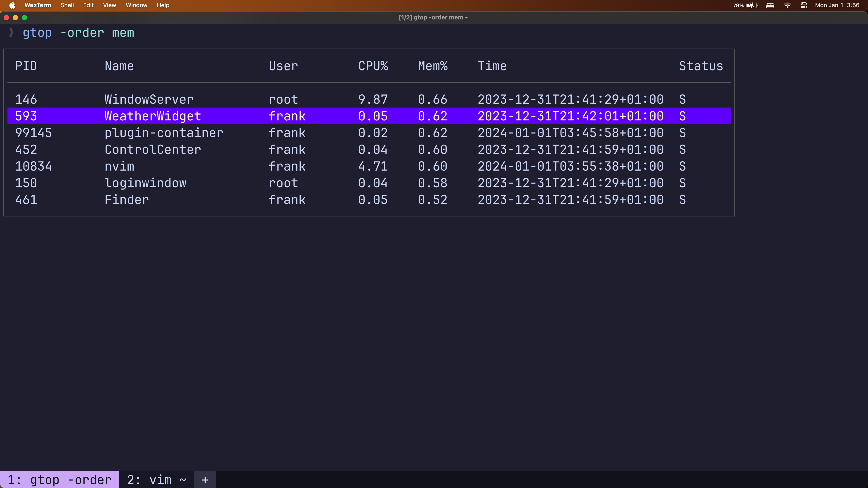Click timestamp 2024-01-01T03:45:58+01:00

click(x=571, y=133)
